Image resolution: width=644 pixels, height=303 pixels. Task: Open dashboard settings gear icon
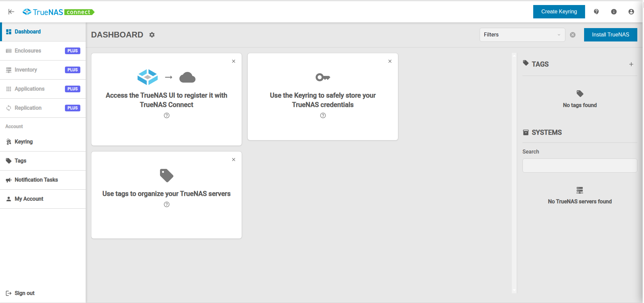coord(152,35)
